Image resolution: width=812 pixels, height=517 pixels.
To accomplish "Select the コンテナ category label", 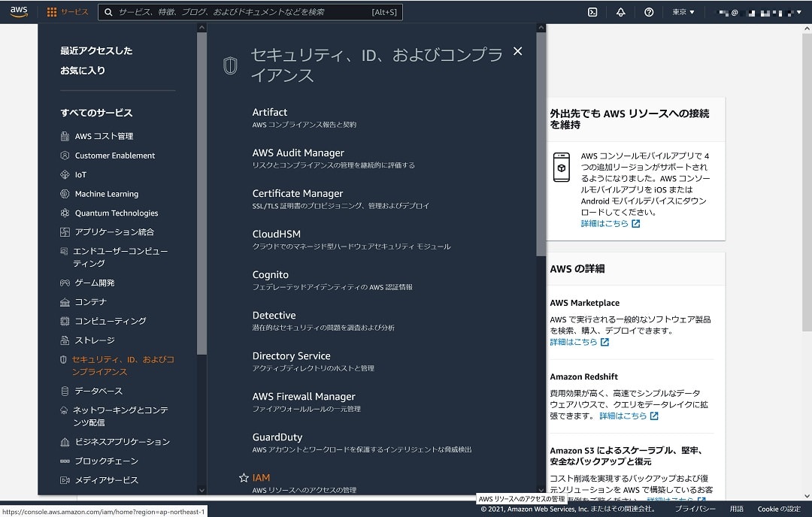I will (x=91, y=302).
